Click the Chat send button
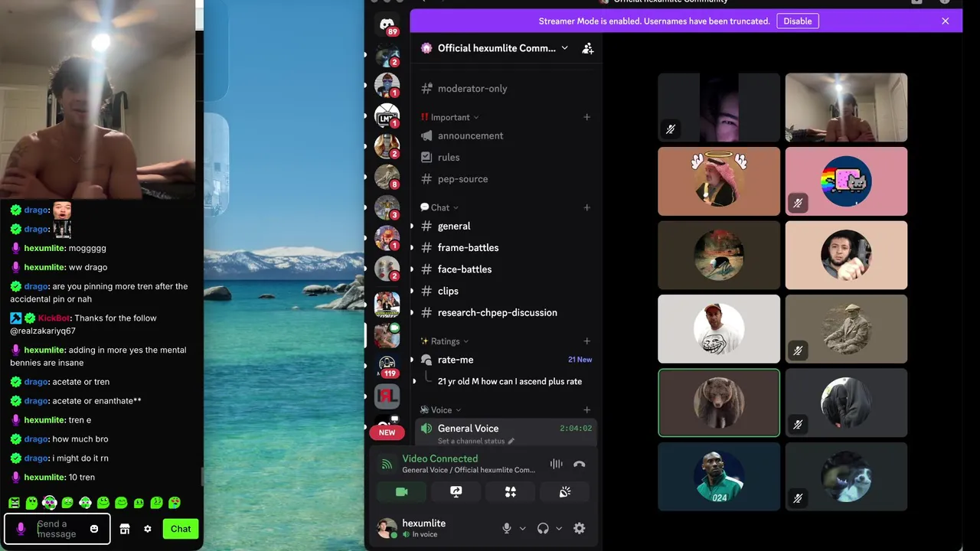The image size is (980, 551). (181, 529)
